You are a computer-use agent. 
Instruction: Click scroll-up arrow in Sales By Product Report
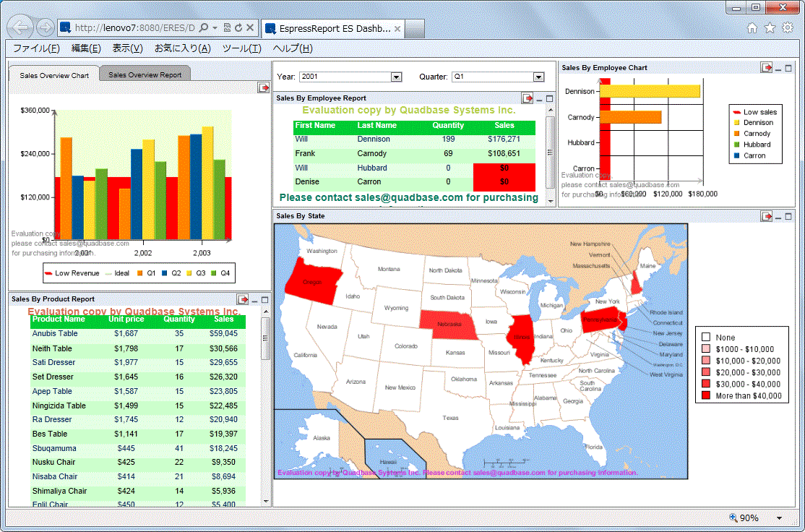tap(265, 312)
